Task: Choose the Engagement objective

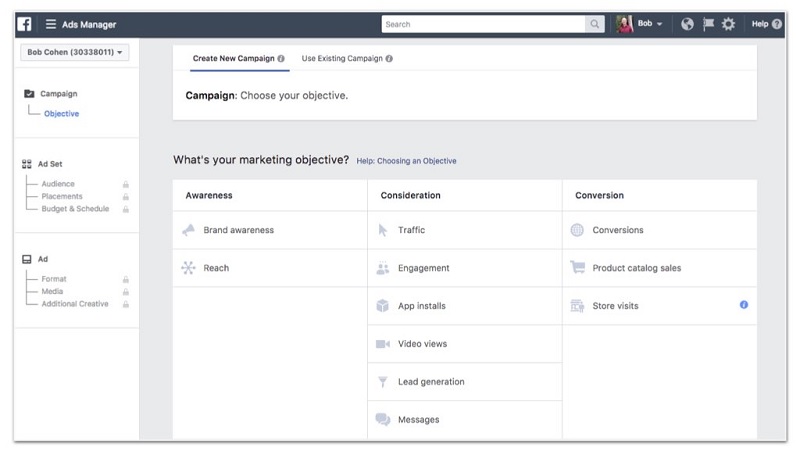Action: [x=465, y=268]
